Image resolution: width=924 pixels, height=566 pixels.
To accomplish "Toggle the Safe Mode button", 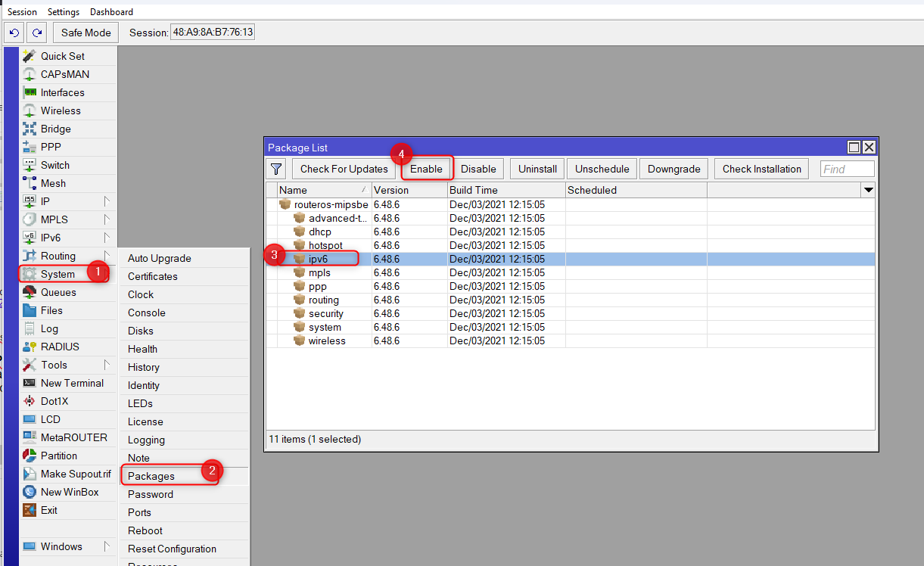I will pos(86,33).
